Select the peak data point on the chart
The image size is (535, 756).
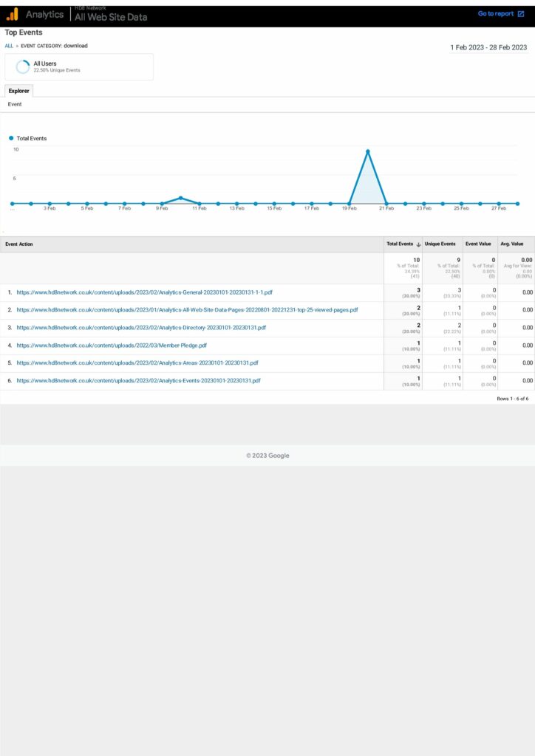point(367,152)
